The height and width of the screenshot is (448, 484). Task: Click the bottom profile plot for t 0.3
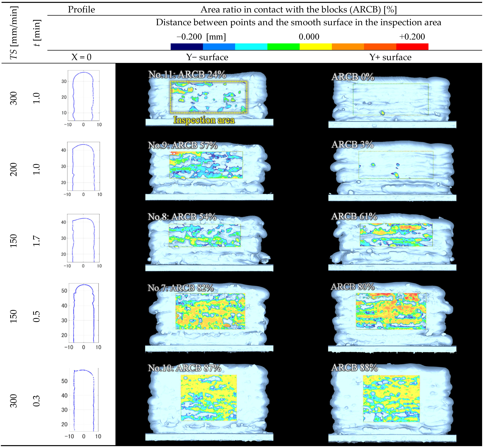84,400
